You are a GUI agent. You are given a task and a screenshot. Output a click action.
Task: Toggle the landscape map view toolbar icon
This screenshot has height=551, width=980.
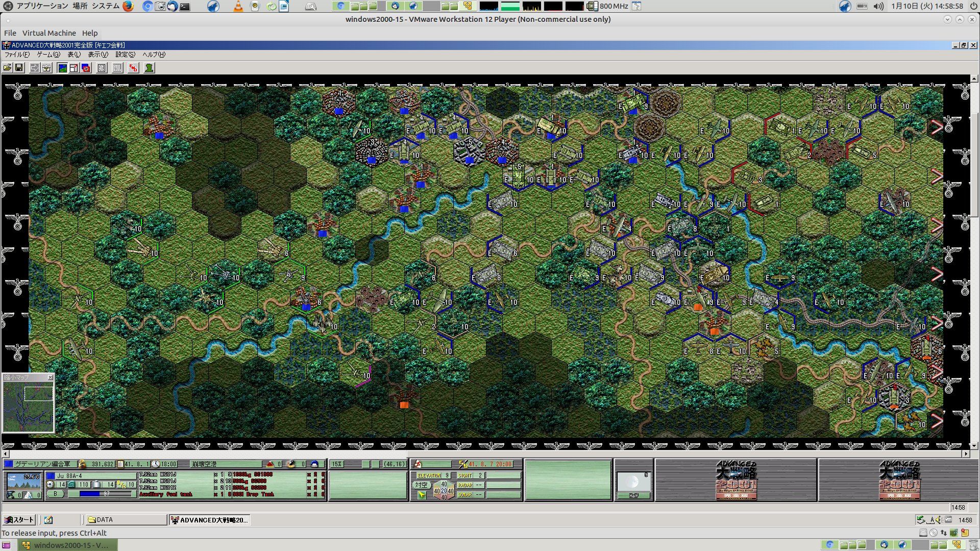pos(62,68)
